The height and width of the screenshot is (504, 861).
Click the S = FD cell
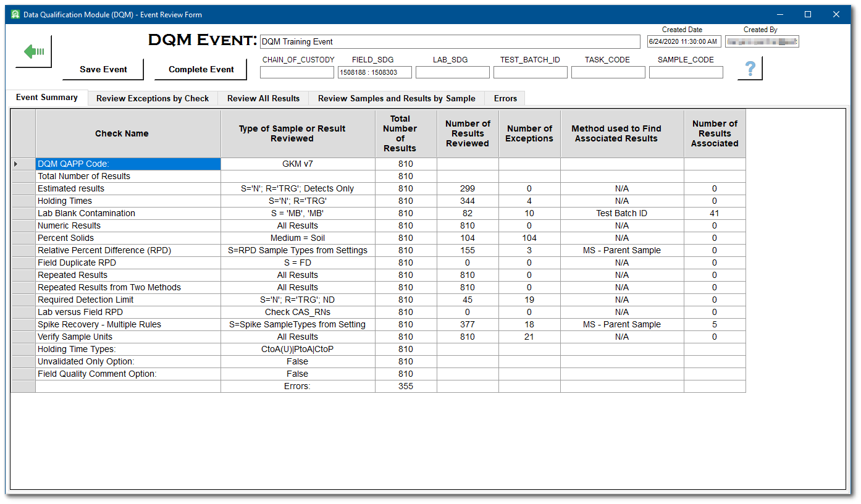(298, 262)
